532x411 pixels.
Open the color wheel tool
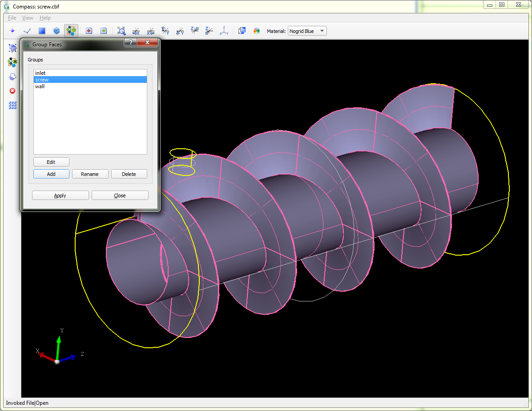click(x=257, y=31)
